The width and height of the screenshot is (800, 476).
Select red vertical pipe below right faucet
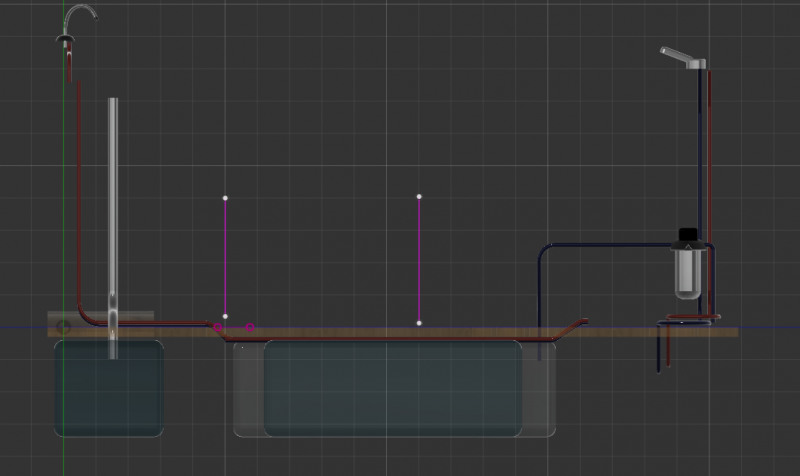(x=710, y=150)
